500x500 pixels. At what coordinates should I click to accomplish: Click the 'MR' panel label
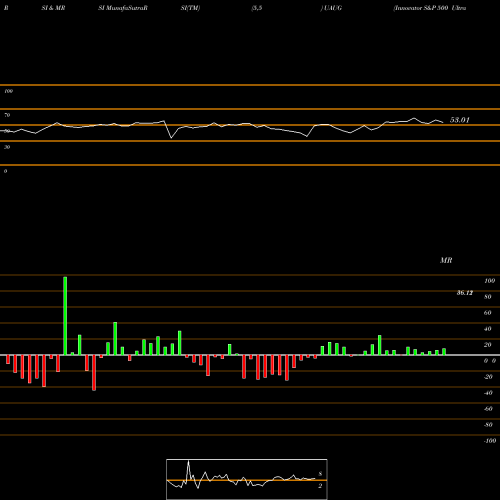[446, 260]
